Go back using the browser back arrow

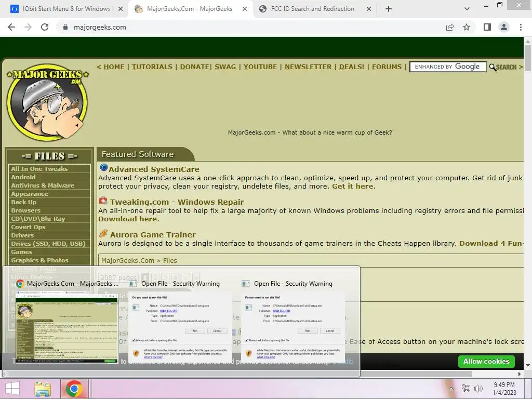click(x=11, y=27)
